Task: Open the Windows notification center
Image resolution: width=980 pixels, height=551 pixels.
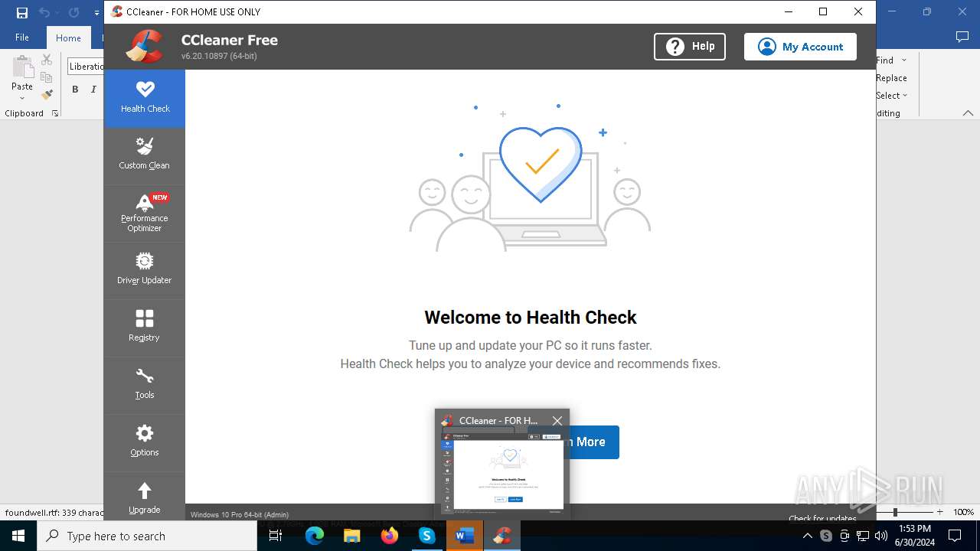Action: (955, 536)
